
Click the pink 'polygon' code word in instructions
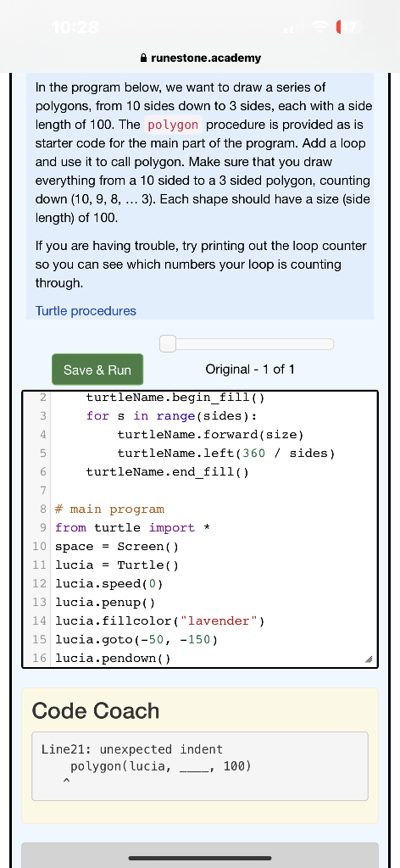(x=174, y=125)
